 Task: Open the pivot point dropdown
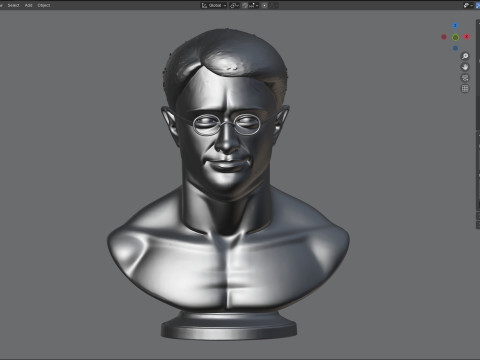[x=235, y=5]
